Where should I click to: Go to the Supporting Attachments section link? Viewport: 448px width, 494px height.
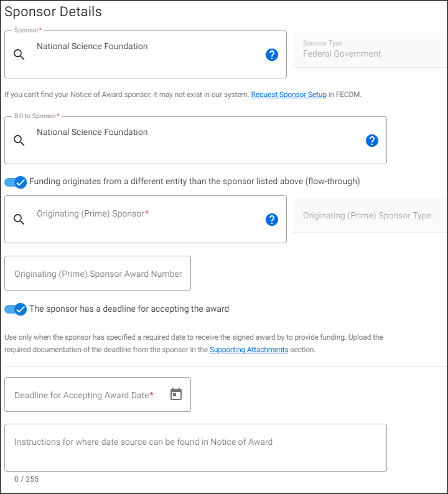(249, 350)
